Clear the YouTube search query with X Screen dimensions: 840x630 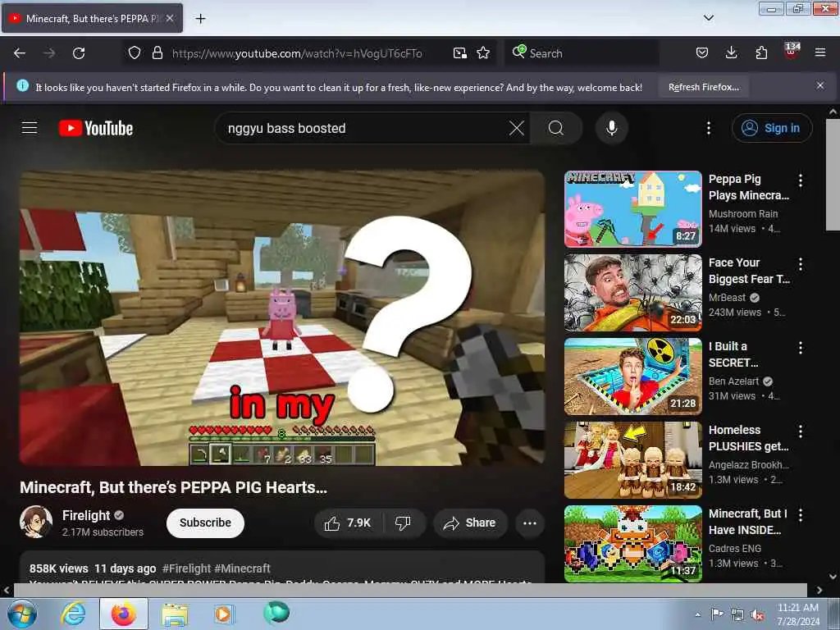pyautogui.click(x=517, y=128)
